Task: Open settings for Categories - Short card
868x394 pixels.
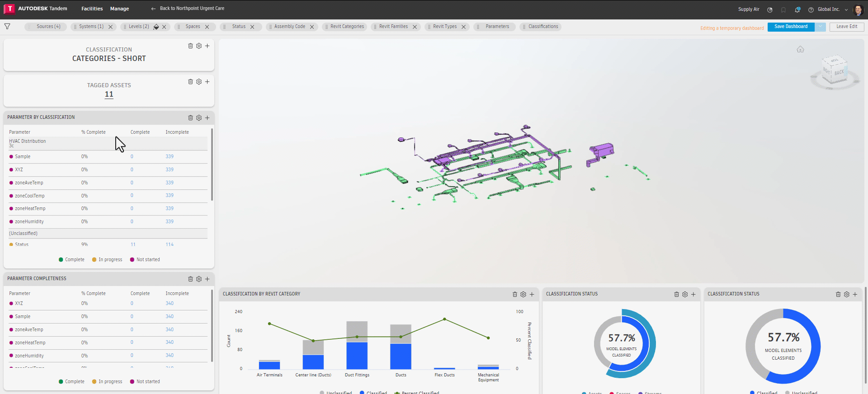Action: [x=199, y=46]
